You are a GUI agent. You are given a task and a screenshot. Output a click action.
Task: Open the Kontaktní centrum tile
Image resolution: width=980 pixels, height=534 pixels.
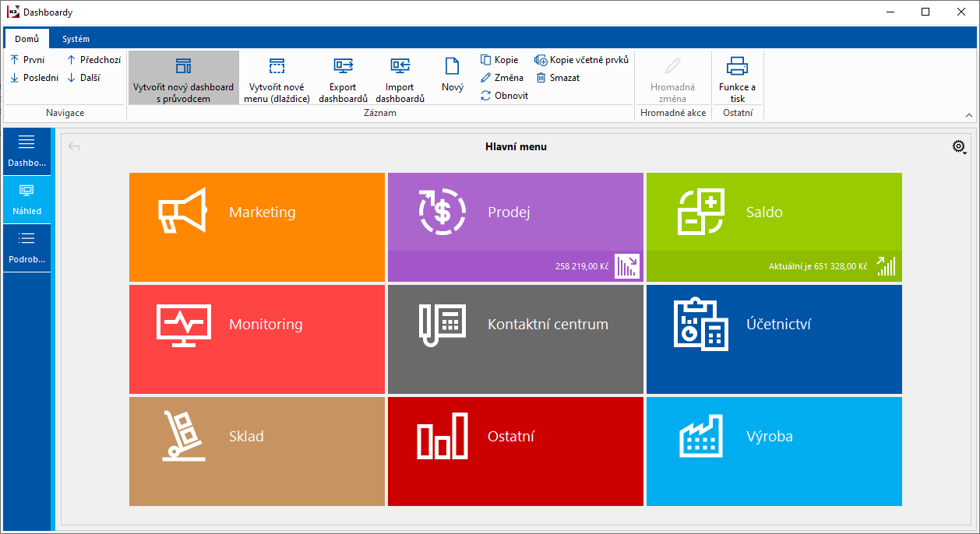[x=515, y=339]
